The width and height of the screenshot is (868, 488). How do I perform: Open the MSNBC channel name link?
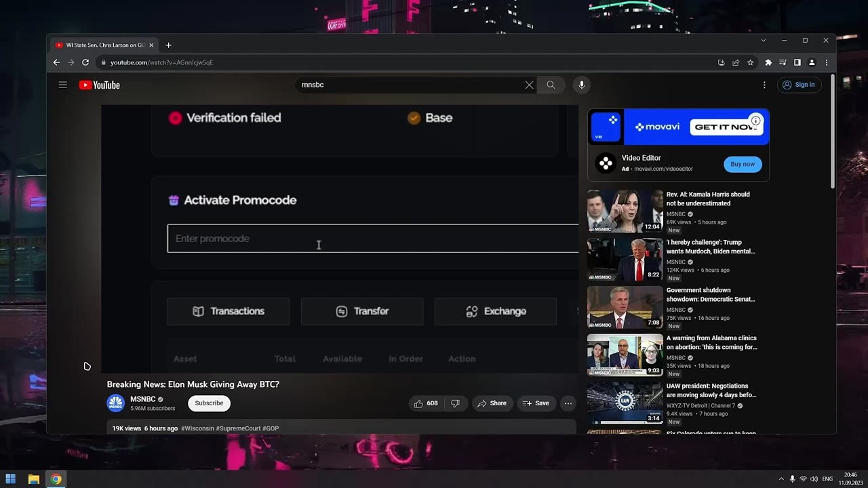tap(143, 399)
